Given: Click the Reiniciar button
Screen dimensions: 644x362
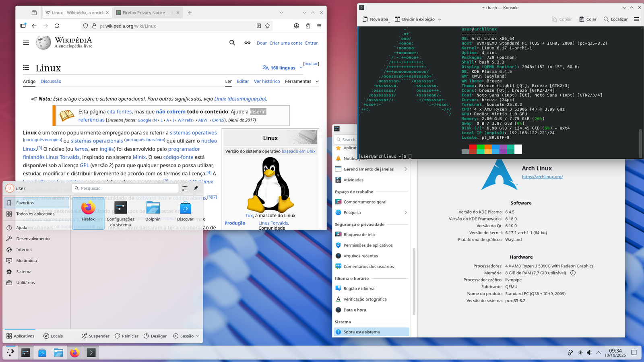Looking at the screenshot, I should click(x=126, y=336).
